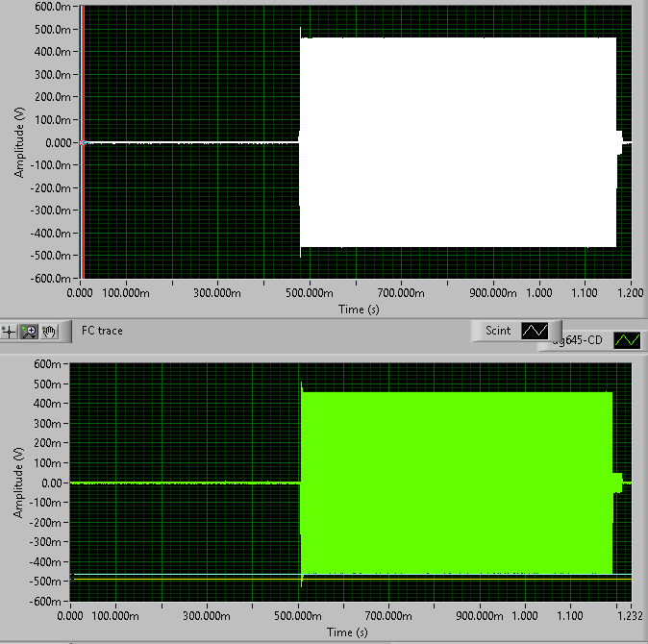Click the bottom graph Amplitude (V) label
This screenshot has height=644, width=648.
tap(18, 483)
